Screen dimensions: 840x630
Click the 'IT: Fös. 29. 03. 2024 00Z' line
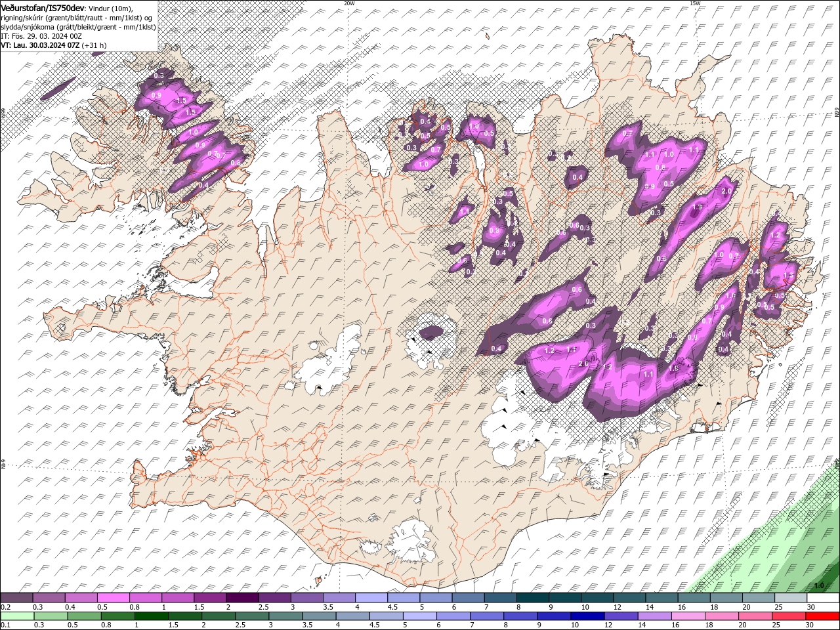pyautogui.click(x=41, y=35)
